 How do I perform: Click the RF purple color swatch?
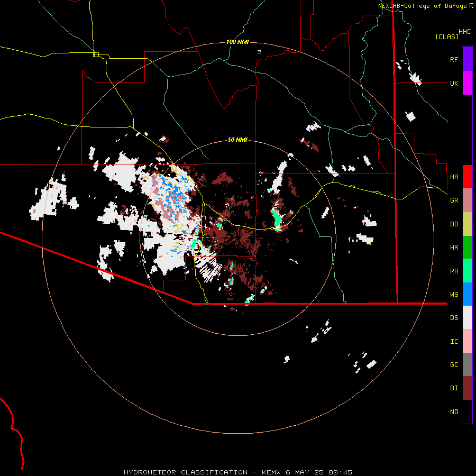point(467,59)
